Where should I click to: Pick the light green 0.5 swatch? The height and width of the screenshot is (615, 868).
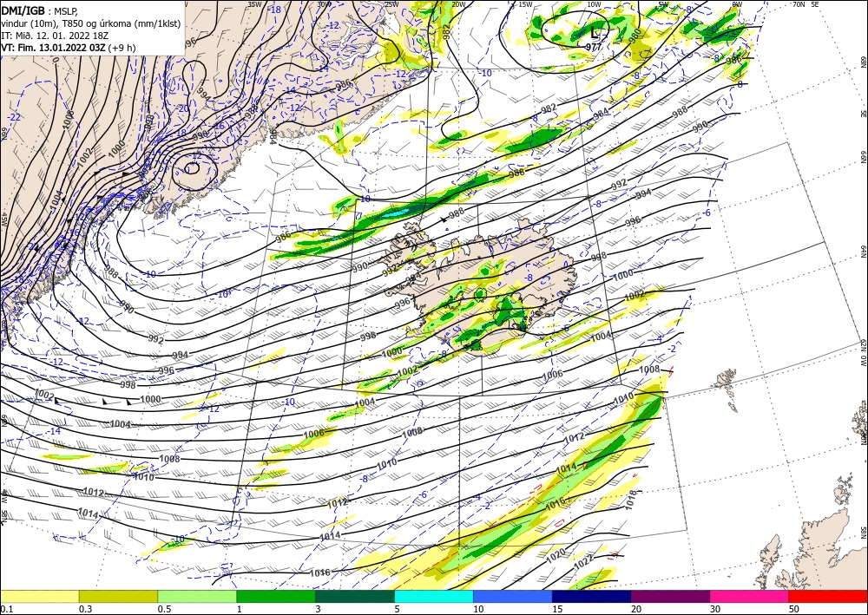[x=197, y=596]
